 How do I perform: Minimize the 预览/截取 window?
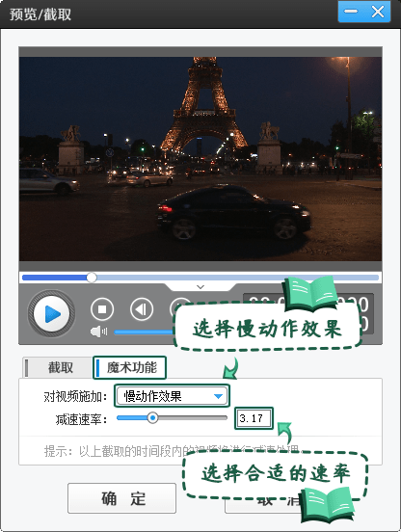(351, 12)
